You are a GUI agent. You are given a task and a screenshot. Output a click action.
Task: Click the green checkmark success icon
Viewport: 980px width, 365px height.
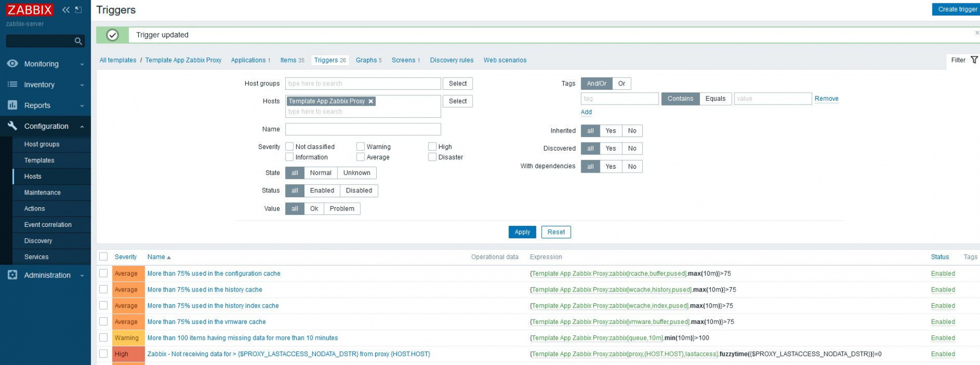tap(112, 35)
